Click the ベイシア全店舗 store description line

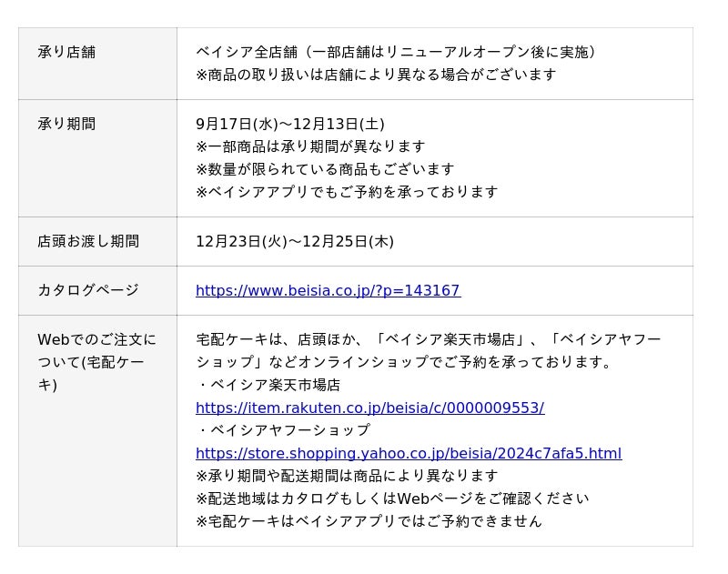pos(397,53)
